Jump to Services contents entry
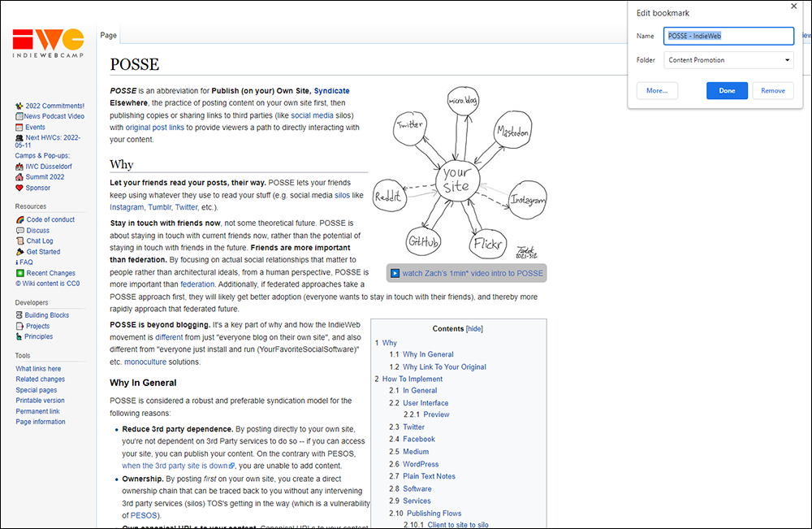This screenshot has height=529, width=812. point(417,501)
